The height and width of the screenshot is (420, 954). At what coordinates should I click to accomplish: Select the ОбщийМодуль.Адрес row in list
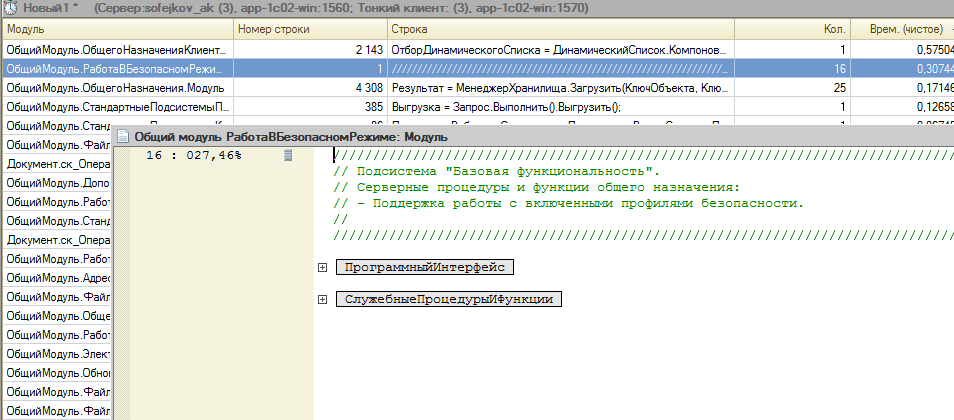[58, 278]
